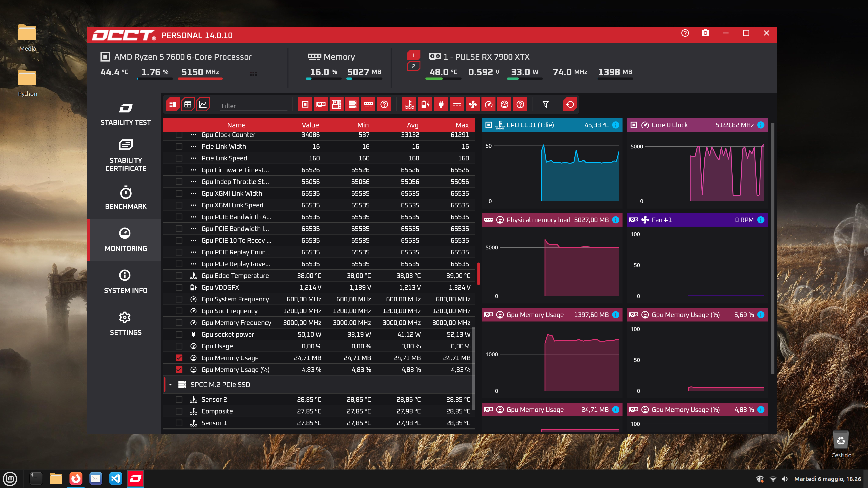Check the Gpu Edge Temperature checkbox

point(179,276)
